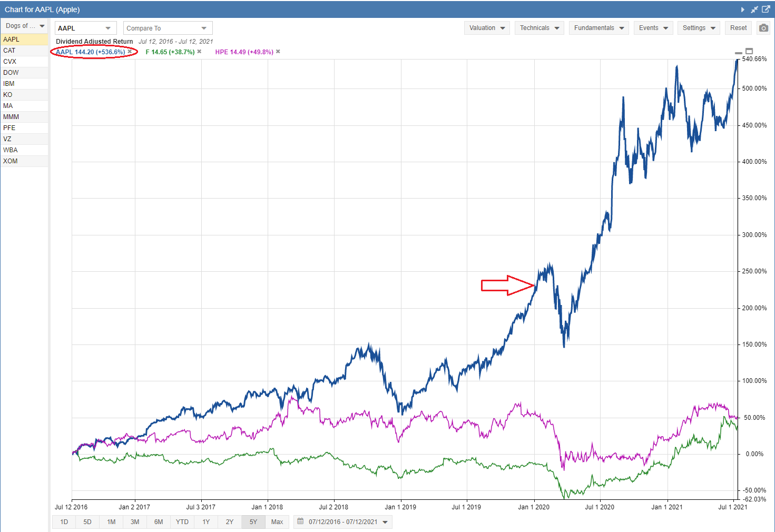Set chart range to Max
Image resolution: width=775 pixels, height=532 pixels.
pos(277,522)
